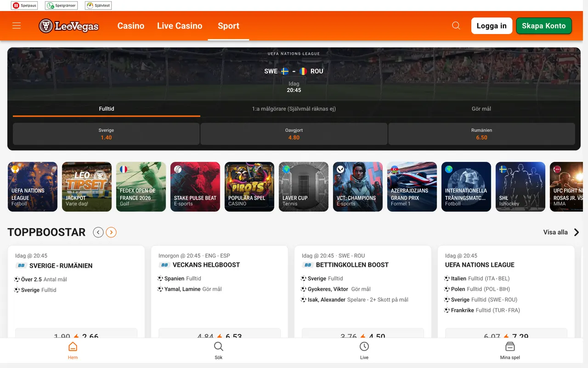Image resolution: width=588 pixels, height=368 pixels.
Task: Open the search magnifier in header
Action: [456, 26]
